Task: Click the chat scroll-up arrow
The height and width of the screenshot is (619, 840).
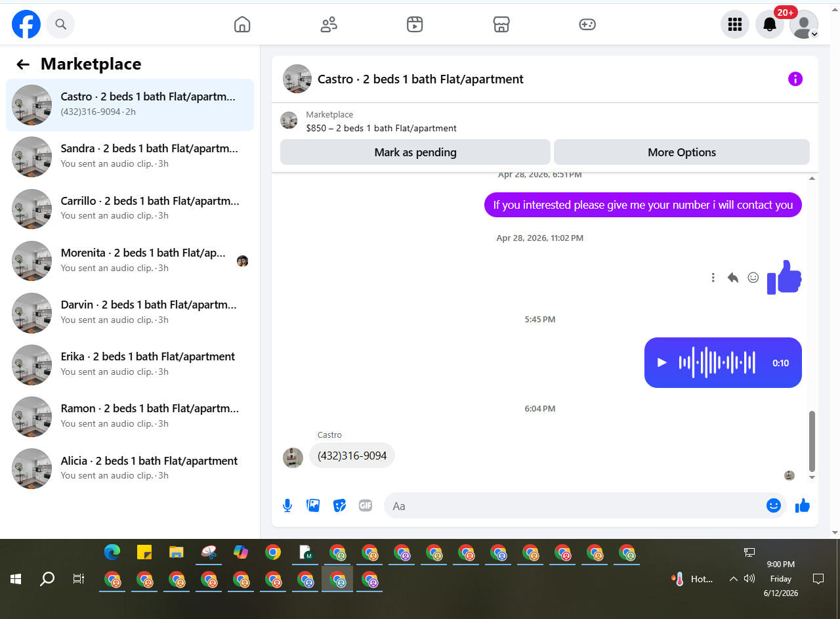Action: [812, 178]
